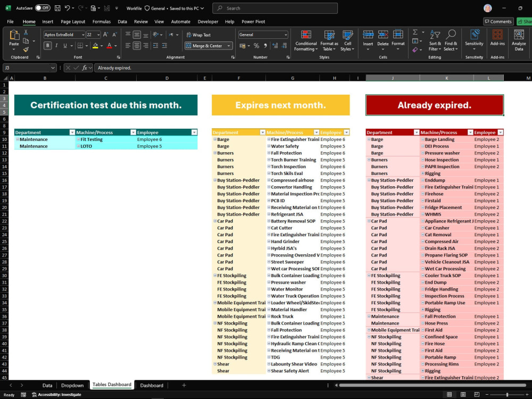Toggle Wrap Text
Screen dimensions: 532x399
coord(198,35)
